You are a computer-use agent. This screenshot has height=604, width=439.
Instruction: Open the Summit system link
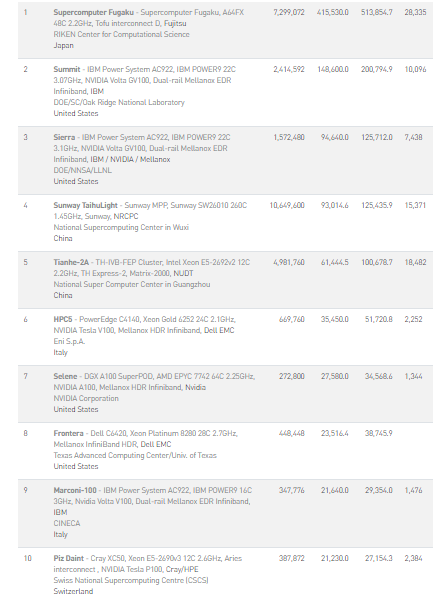point(67,69)
